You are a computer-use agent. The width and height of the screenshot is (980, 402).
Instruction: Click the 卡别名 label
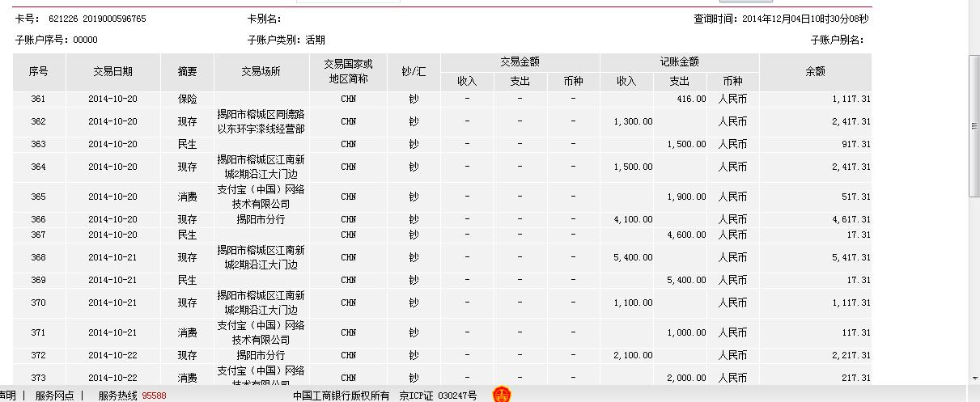(264, 19)
